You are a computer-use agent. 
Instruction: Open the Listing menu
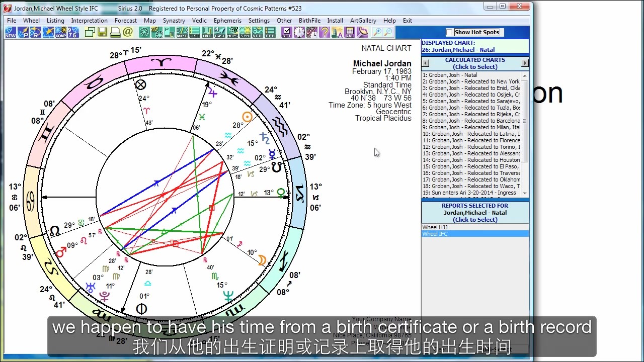[55, 21]
